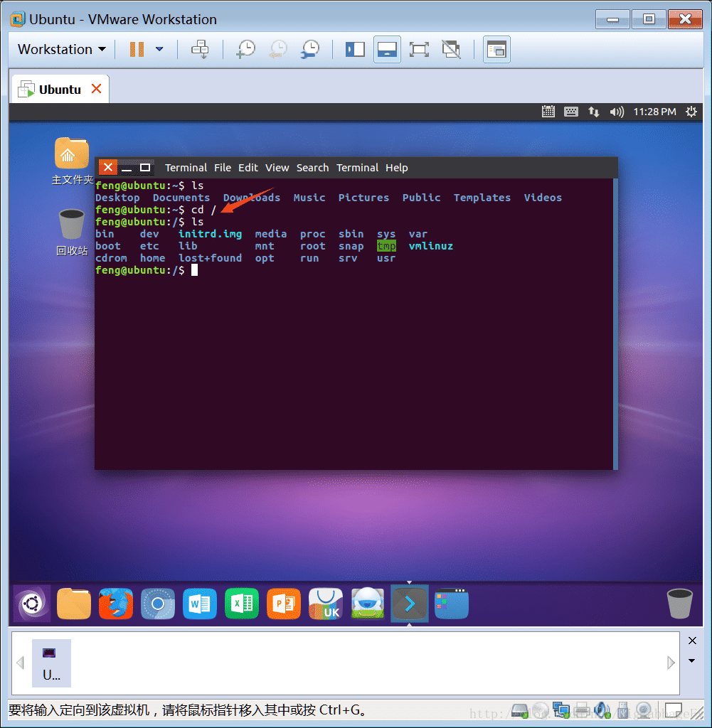Toggle the library panel visibility
Screen dimensions: 712x728
355,49
